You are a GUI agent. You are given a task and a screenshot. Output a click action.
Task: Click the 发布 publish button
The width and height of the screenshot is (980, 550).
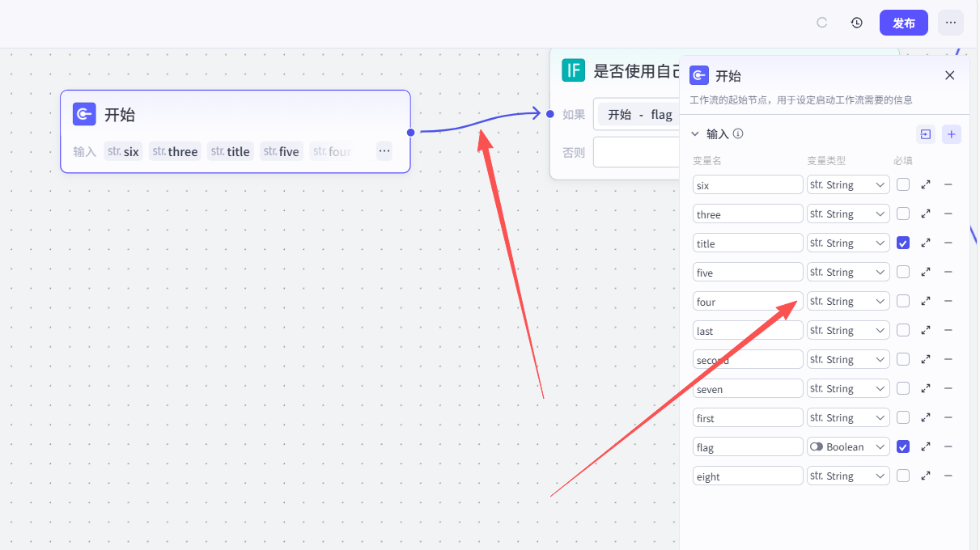(903, 23)
